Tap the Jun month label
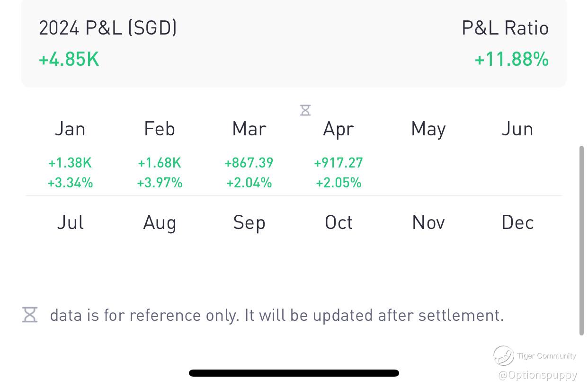 [517, 129]
